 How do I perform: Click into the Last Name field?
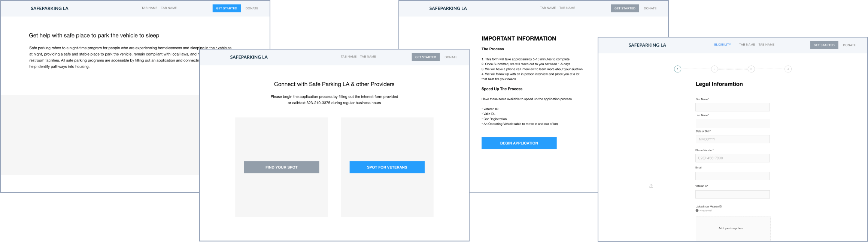click(x=732, y=123)
